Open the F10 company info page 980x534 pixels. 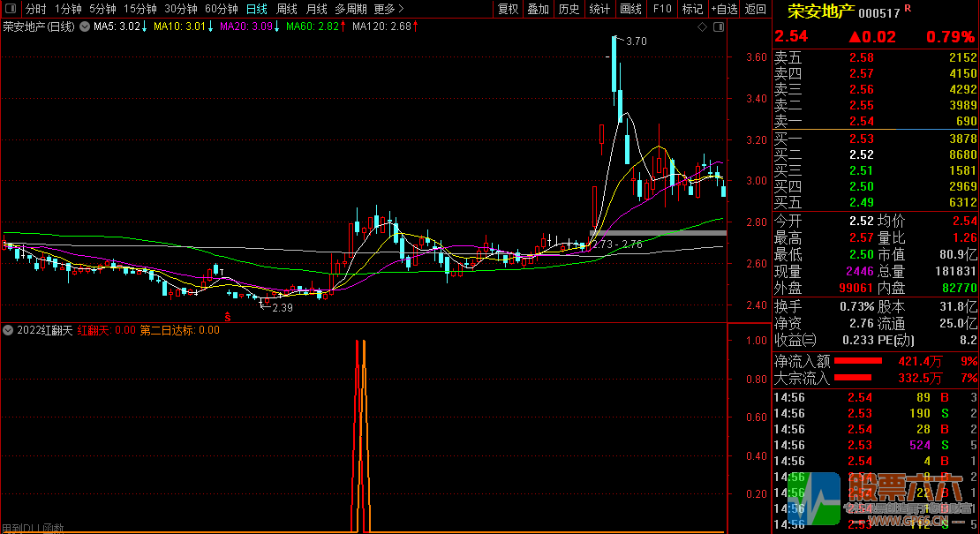coord(661,9)
